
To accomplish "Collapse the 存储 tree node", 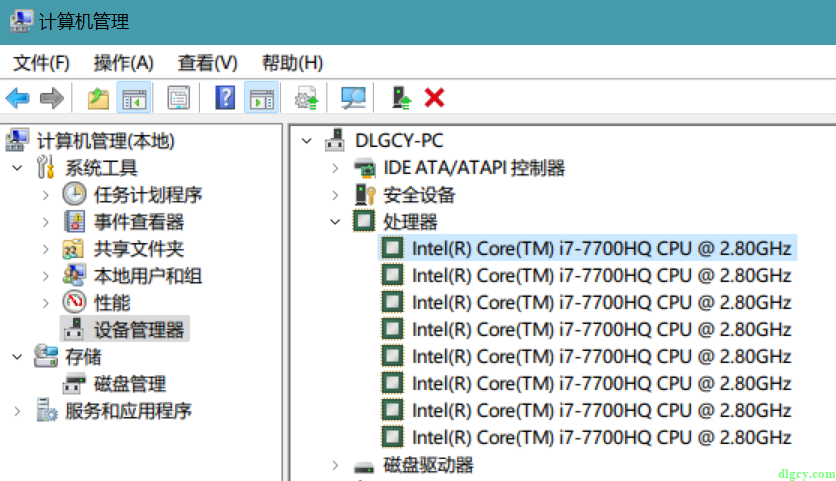I will (17, 357).
